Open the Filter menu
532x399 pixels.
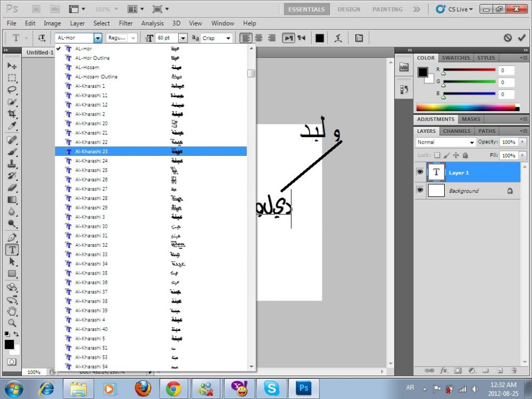tap(126, 23)
